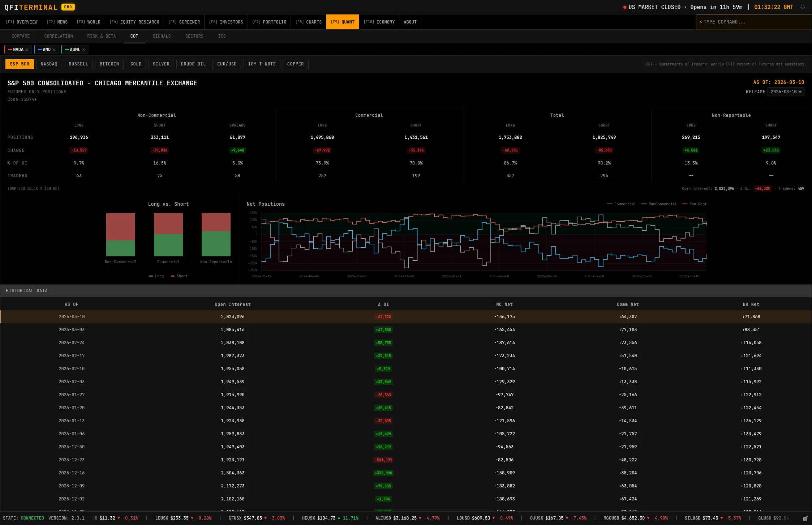Screen dimensions: 812x525
Task: Click the unlock padlock icon in status bar
Action: coord(805,518)
